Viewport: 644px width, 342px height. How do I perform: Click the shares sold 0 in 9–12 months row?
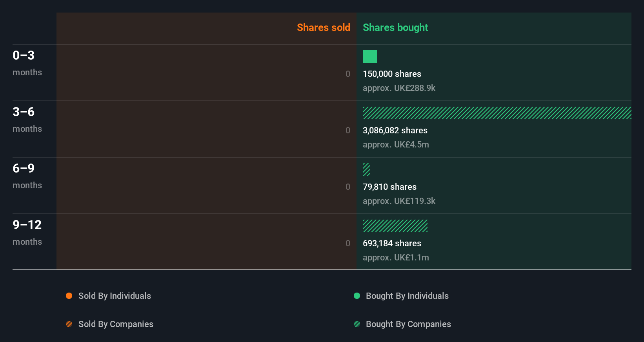click(x=348, y=243)
